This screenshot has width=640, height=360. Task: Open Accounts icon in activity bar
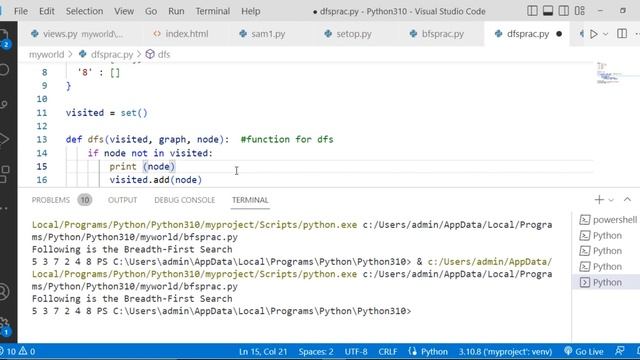(4, 292)
